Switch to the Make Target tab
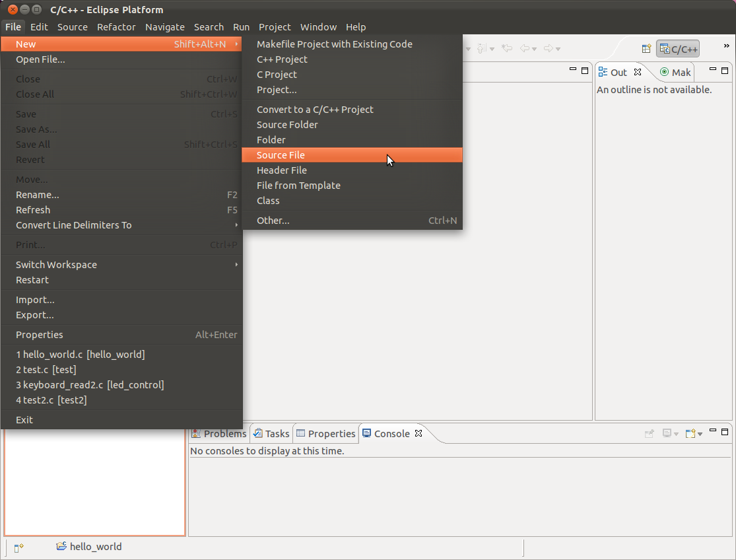736x560 pixels. click(675, 72)
